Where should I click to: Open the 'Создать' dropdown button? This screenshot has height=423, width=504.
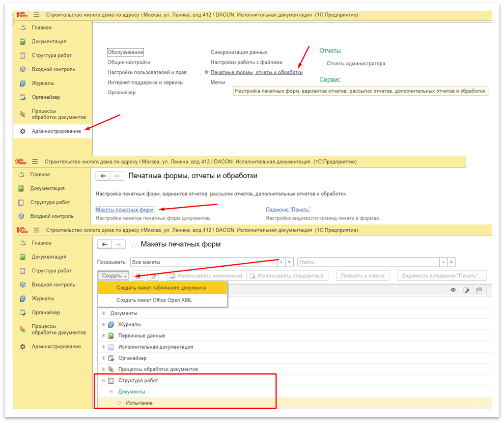tap(114, 275)
